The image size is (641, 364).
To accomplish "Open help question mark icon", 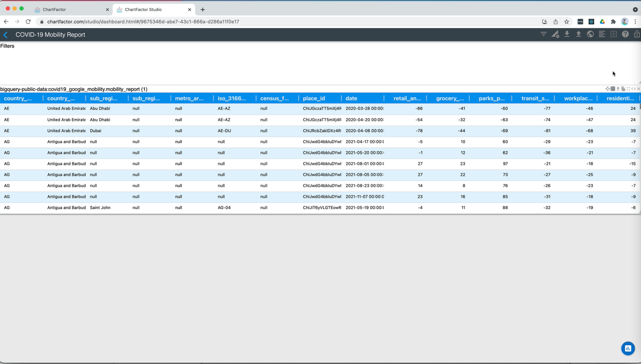I will tap(625, 34).
